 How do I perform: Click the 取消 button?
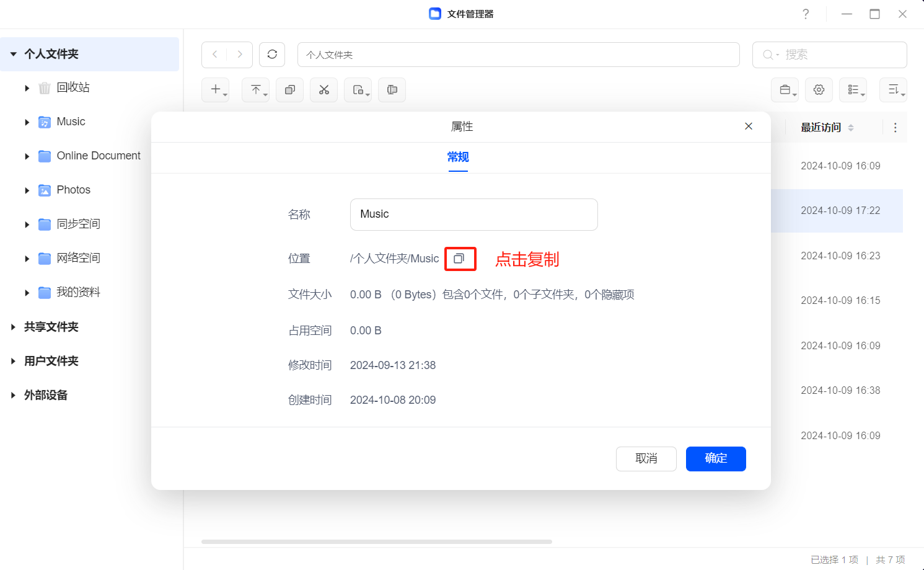pyautogui.click(x=646, y=458)
